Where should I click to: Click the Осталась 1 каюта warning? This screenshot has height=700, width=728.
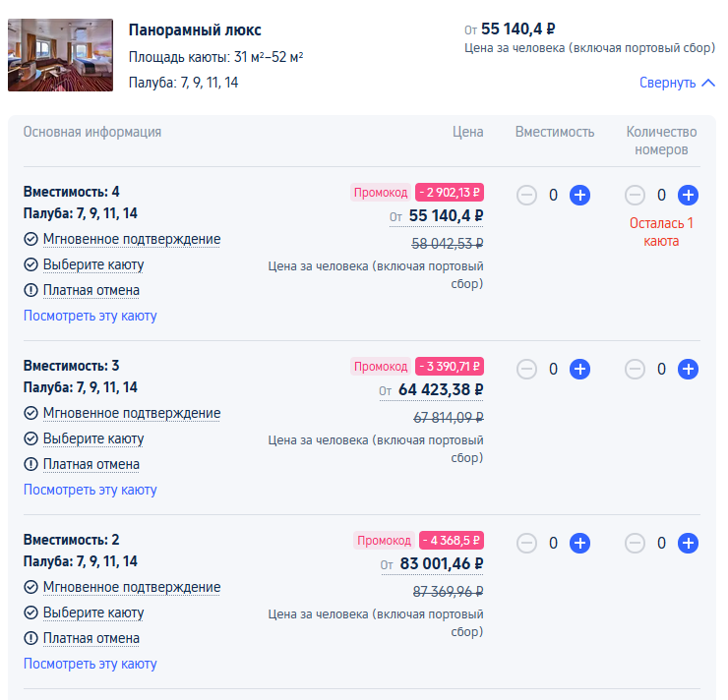coord(661,232)
